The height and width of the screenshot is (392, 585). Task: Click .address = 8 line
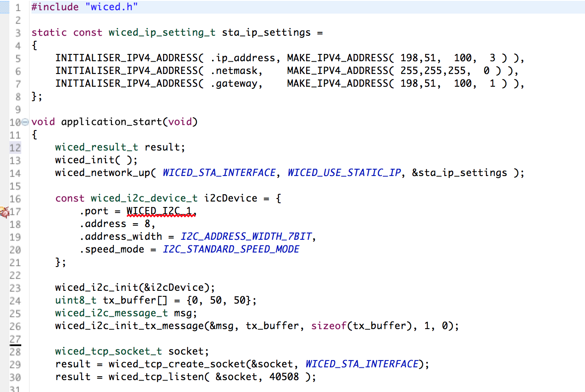point(117,224)
